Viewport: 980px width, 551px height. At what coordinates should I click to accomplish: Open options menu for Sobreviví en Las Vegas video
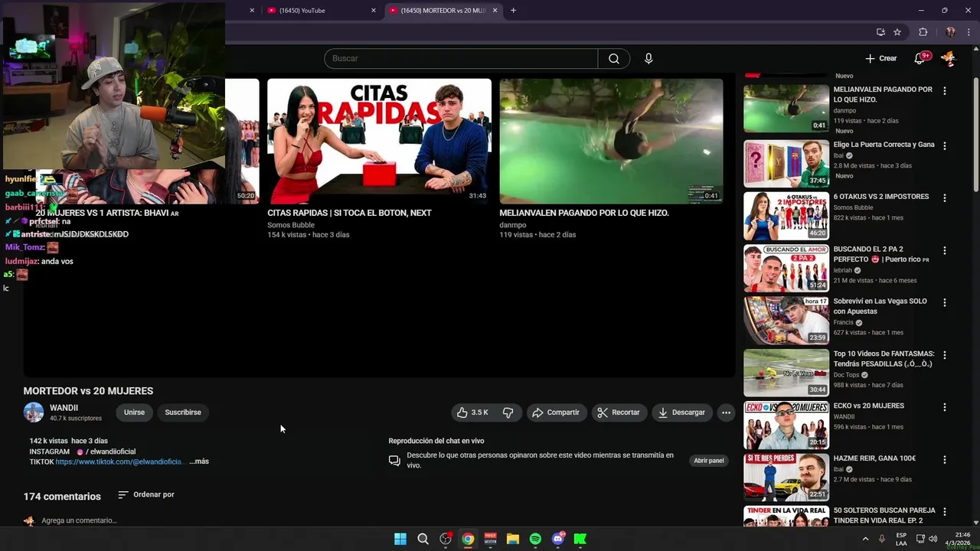[945, 303]
